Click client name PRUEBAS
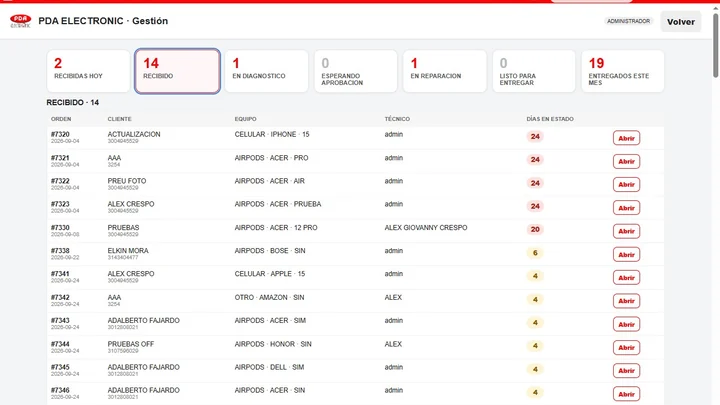Viewport: 720px width, 405px height. [123, 227]
